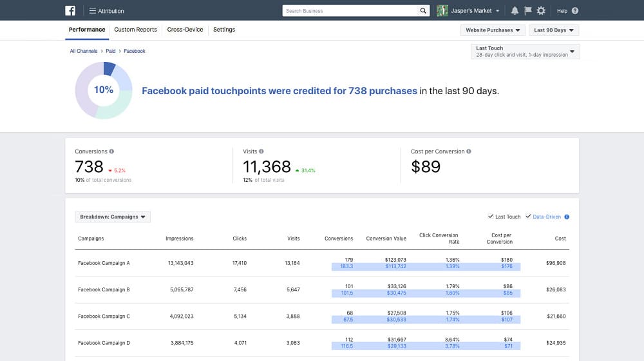644x361 pixels.
Task: Open Breakdown: Campaigns dropdown
Action: point(113,217)
